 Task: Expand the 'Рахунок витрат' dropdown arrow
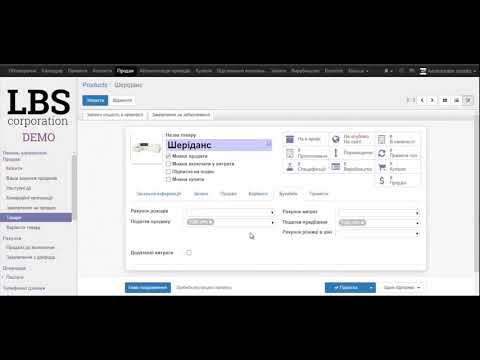pos(417,213)
